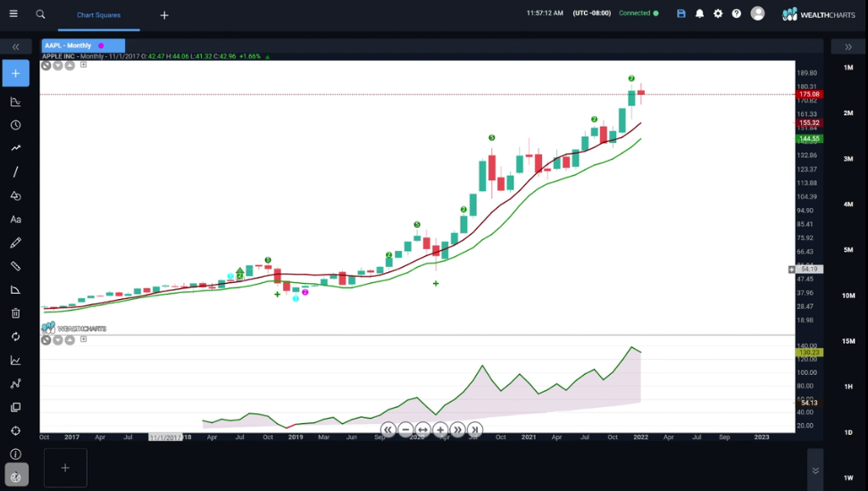
Task: Select the 10M timeframe
Action: tap(848, 295)
